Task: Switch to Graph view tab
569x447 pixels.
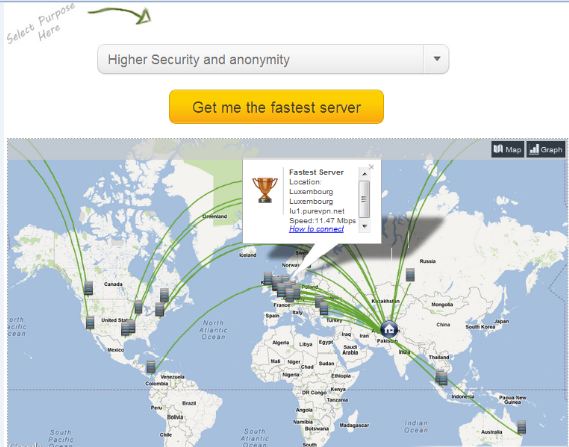Action: 546,149
